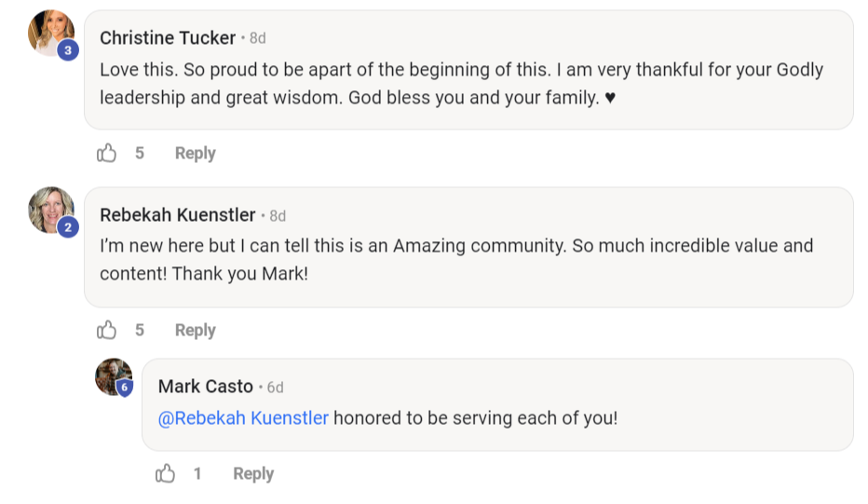Click level 6 badge on Mark's avatar

[x=124, y=387]
